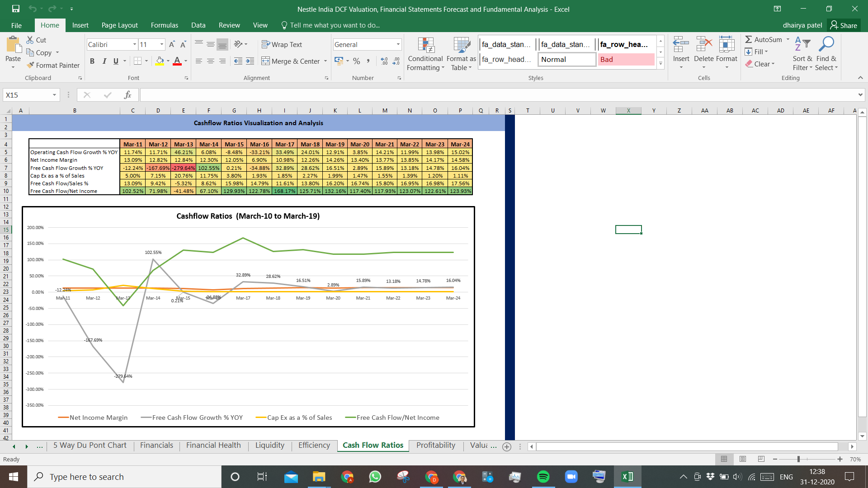
Task: Select the Format Painter tool
Action: [x=53, y=65]
